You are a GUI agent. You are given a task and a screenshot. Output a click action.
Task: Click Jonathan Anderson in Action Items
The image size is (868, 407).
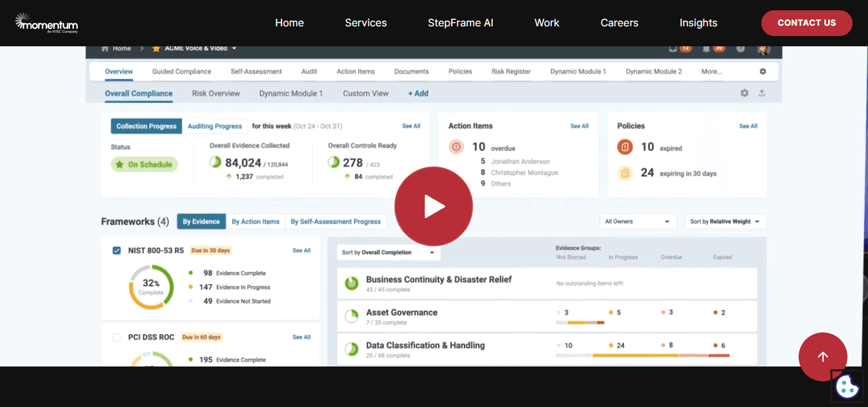point(520,161)
